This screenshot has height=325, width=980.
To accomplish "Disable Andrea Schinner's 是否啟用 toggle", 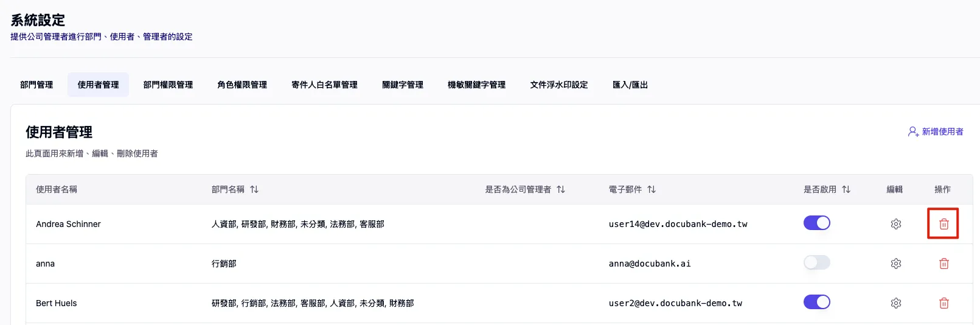I will point(816,223).
